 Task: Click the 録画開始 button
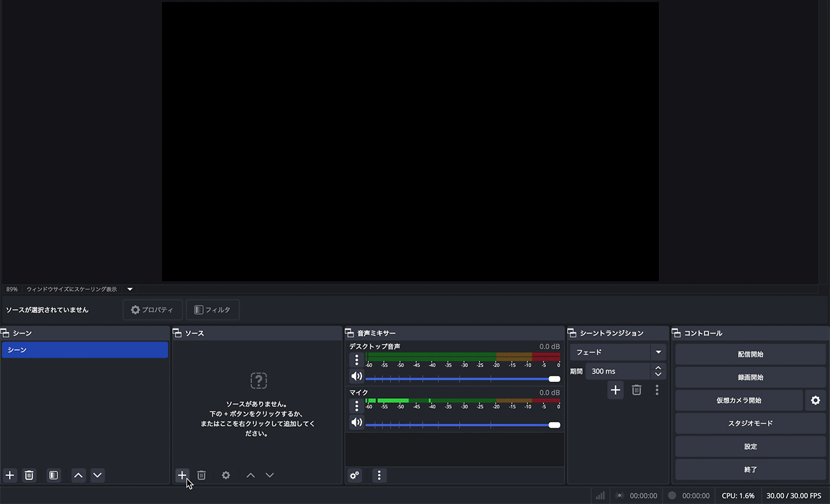pyautogui.click(x=750, y=377)
